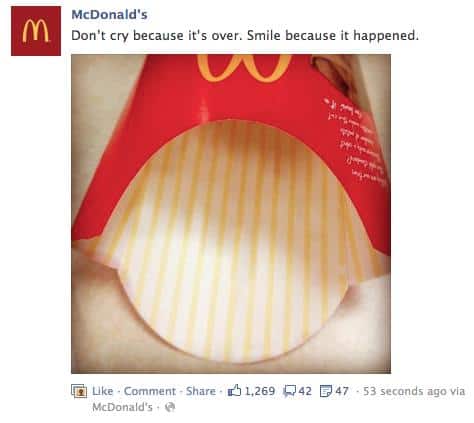Click the word "via" after the timestamp

tap(458, 391)
